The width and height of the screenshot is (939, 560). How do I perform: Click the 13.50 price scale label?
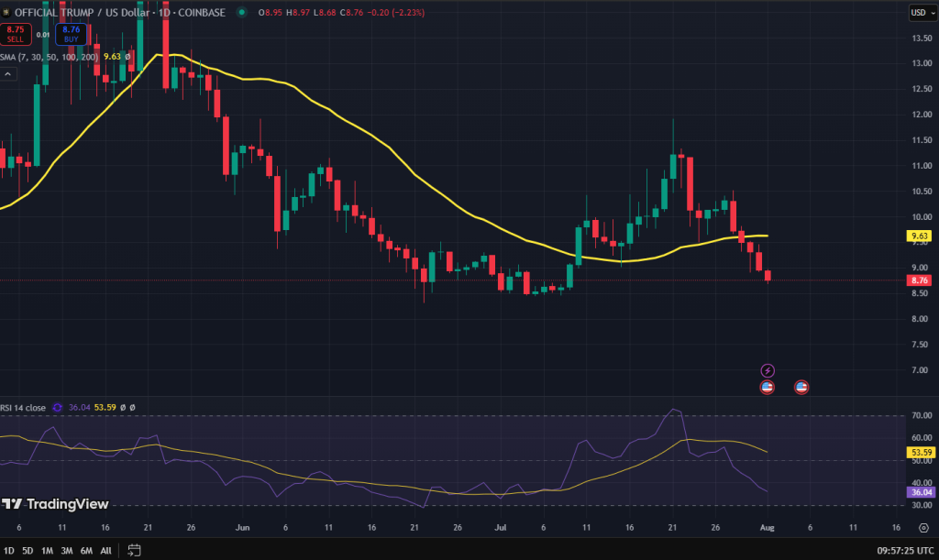tap(922, 38)
